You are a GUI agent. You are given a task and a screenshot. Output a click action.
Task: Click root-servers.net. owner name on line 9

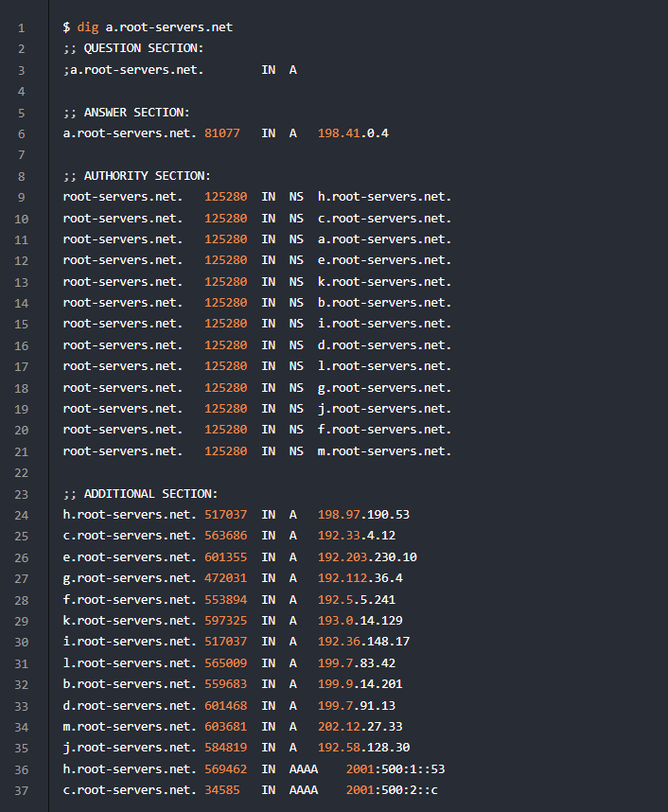(x=123, y=197)
